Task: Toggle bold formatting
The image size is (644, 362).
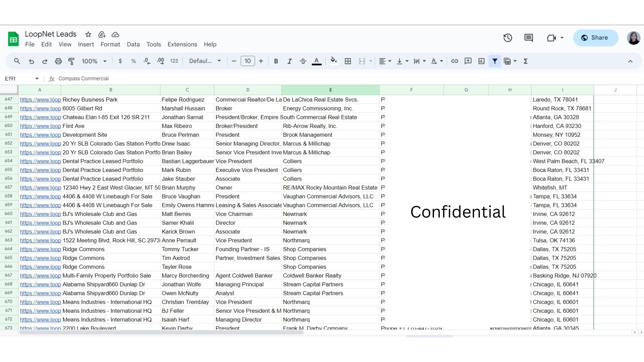Action: click(276, 61)
